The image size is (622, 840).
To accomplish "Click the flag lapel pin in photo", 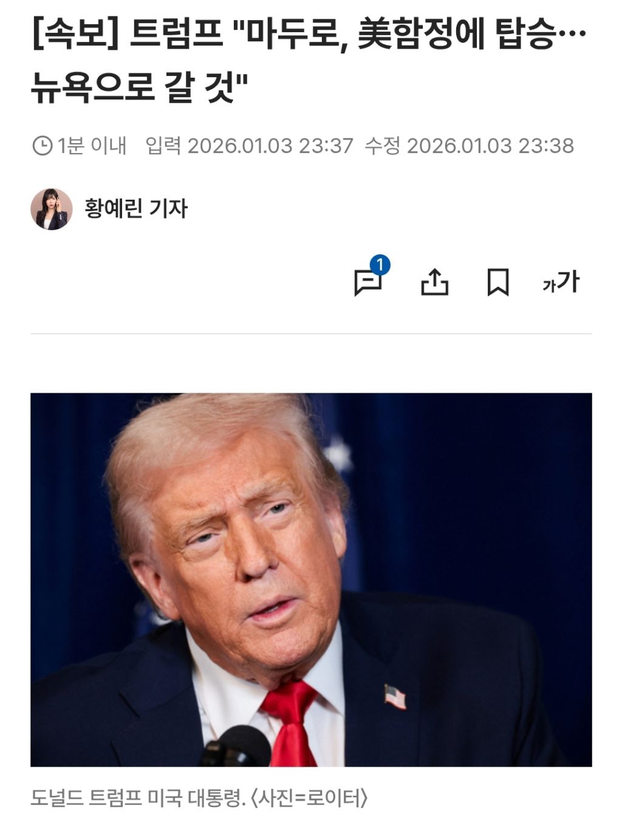I will 395,696.
